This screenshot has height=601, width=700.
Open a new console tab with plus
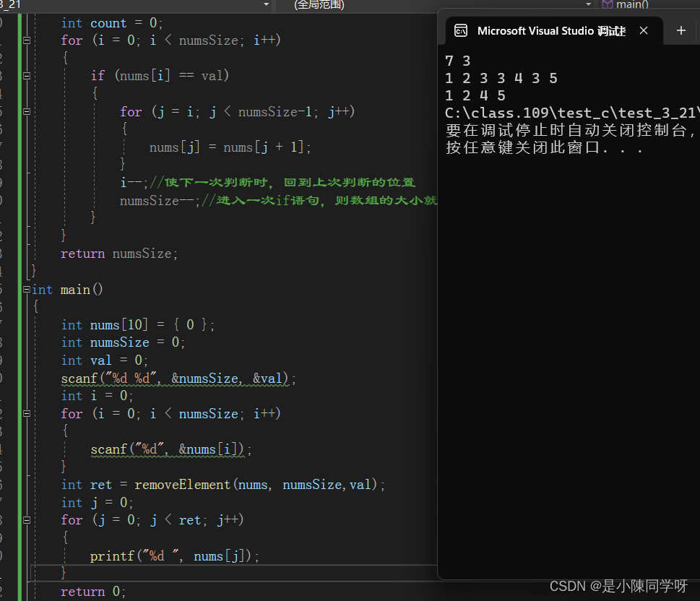pyautogui.click(x=680, y=30)
